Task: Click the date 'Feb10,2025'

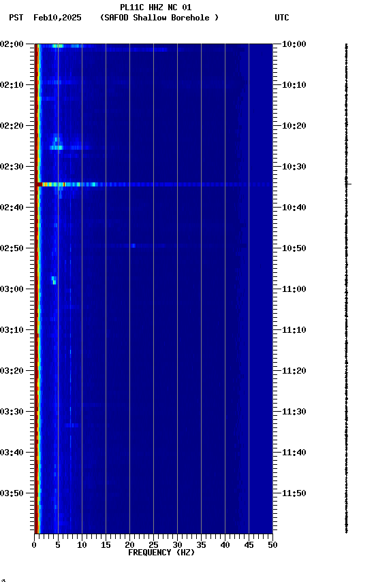Action: (x=57, y=18)
